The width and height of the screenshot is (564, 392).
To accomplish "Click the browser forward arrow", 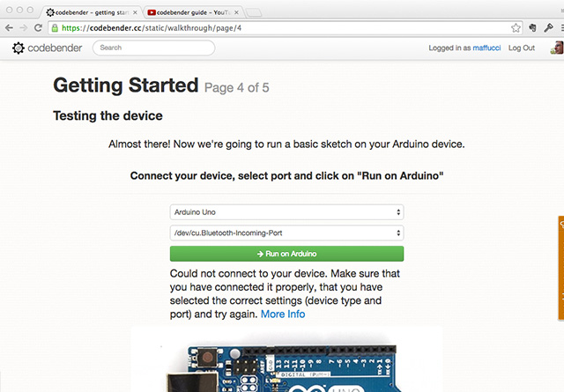I will (24, 28).
